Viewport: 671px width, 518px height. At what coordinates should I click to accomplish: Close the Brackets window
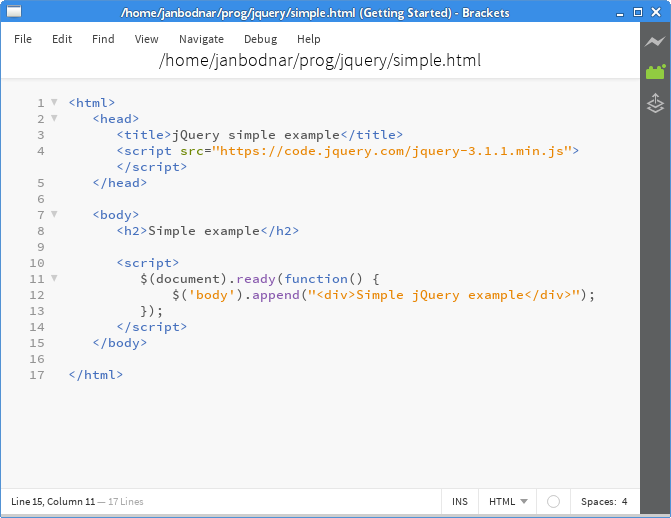point(656,12)
